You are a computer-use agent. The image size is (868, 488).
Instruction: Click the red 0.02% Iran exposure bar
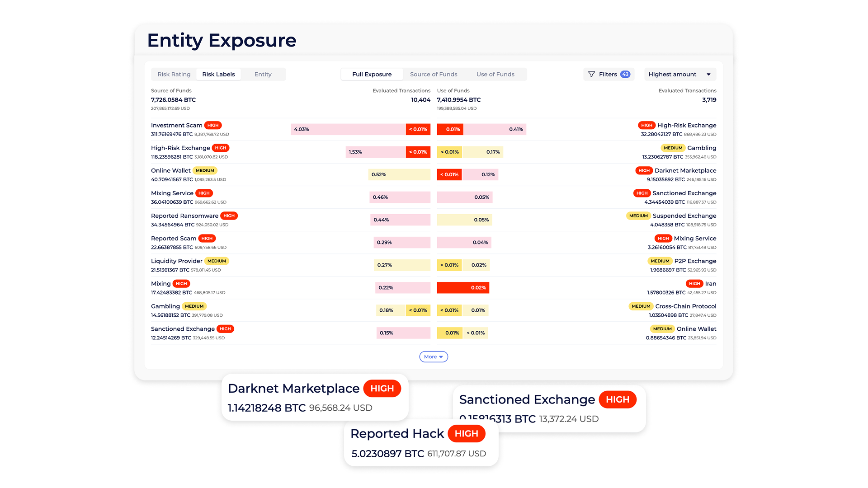click(463, 287)
